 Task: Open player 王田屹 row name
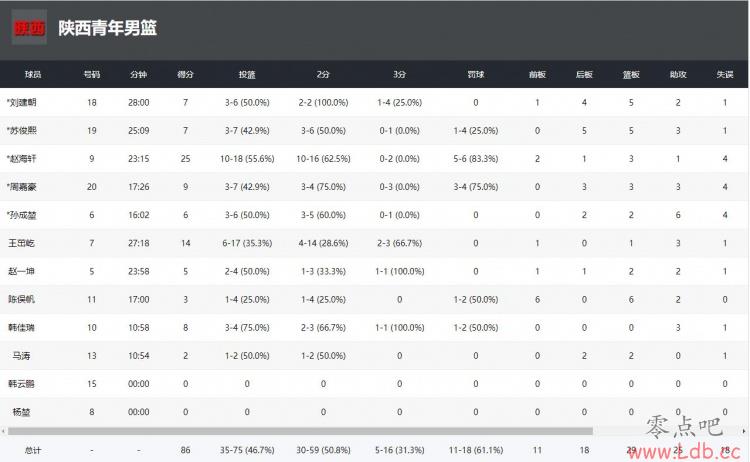(x=22, y=243)
